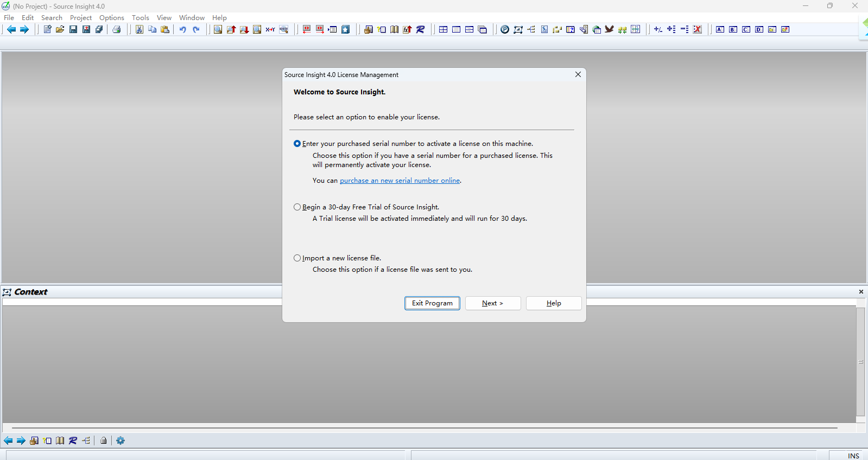The height and width of the screenshot is (460, 868).
Task: Click the Open file folder icon
Action: tap(60, 29)
